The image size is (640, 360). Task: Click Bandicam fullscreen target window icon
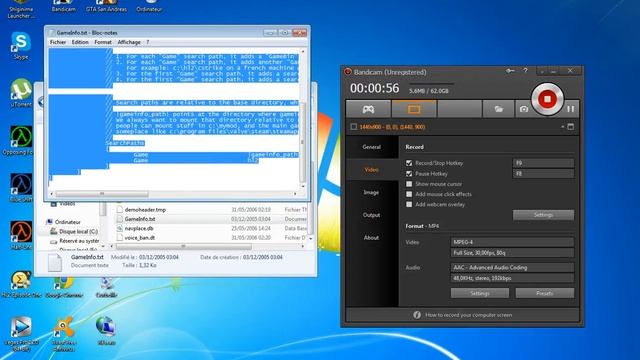[571, 127]
